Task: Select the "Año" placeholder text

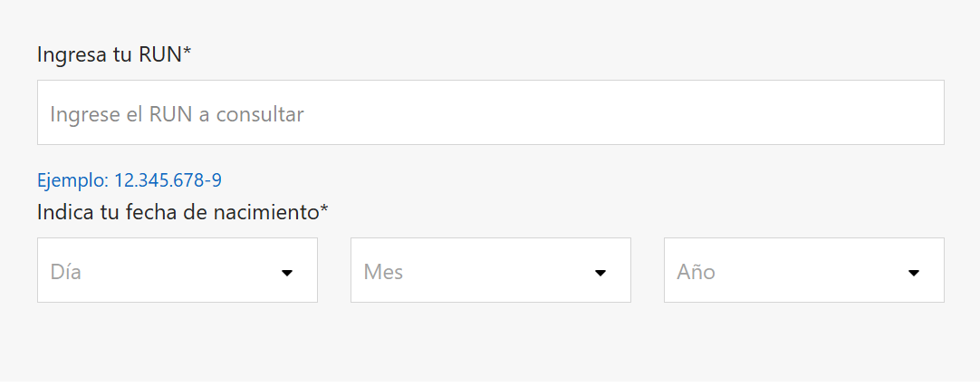Action: pyautogui.click(x=696, y=271)
